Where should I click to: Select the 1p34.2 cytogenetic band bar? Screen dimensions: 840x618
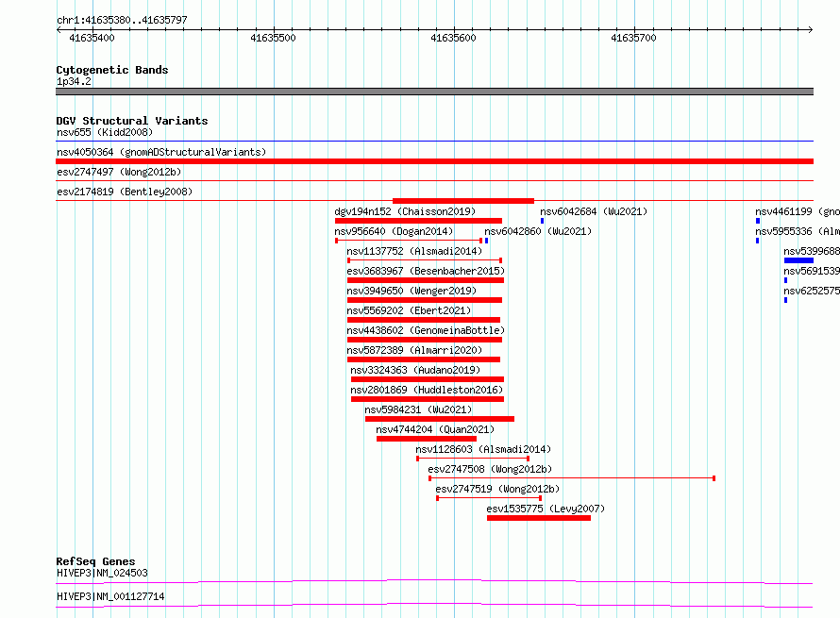(434, 92)
